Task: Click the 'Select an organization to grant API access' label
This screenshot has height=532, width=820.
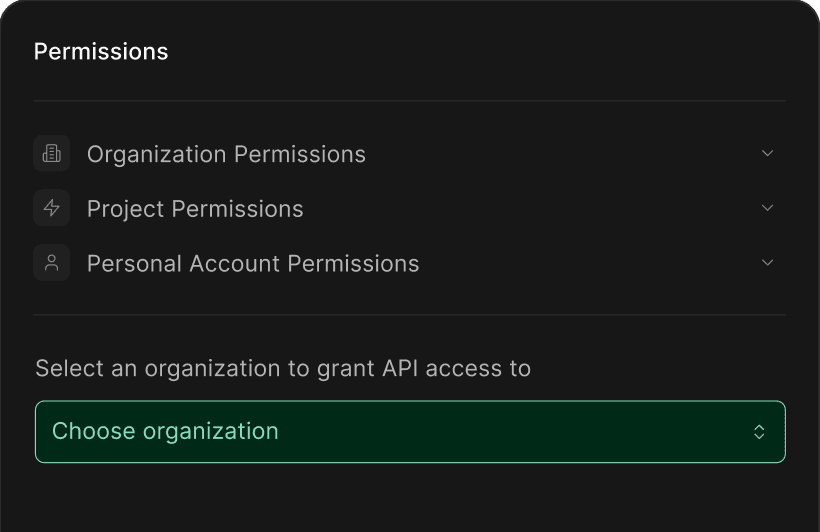Action: pos(283,369)
